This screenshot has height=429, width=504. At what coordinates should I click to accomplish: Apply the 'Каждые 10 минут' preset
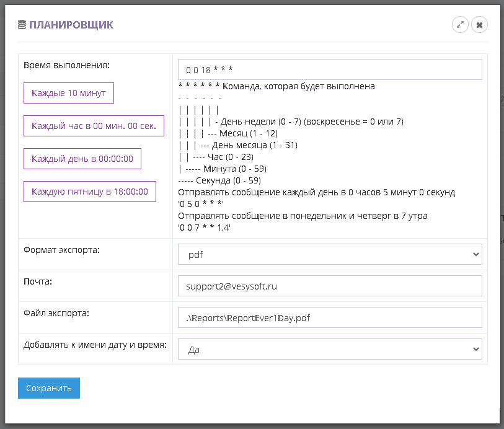[69, 93]
